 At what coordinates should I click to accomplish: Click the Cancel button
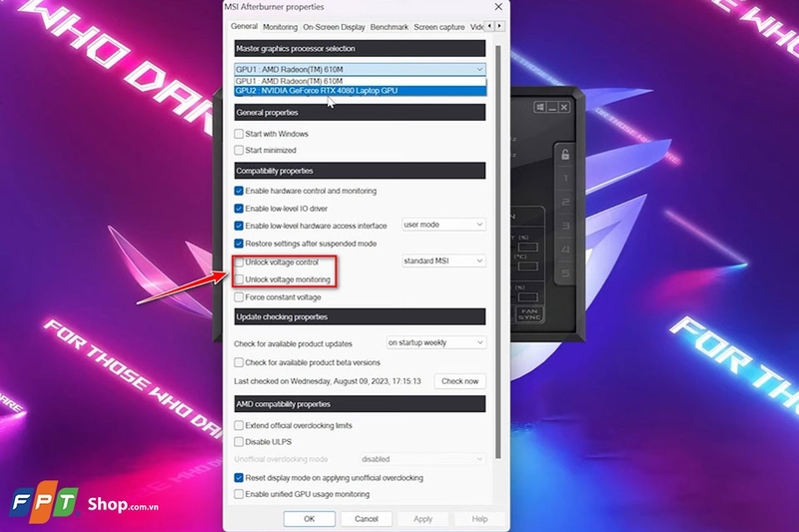point(367,519)
